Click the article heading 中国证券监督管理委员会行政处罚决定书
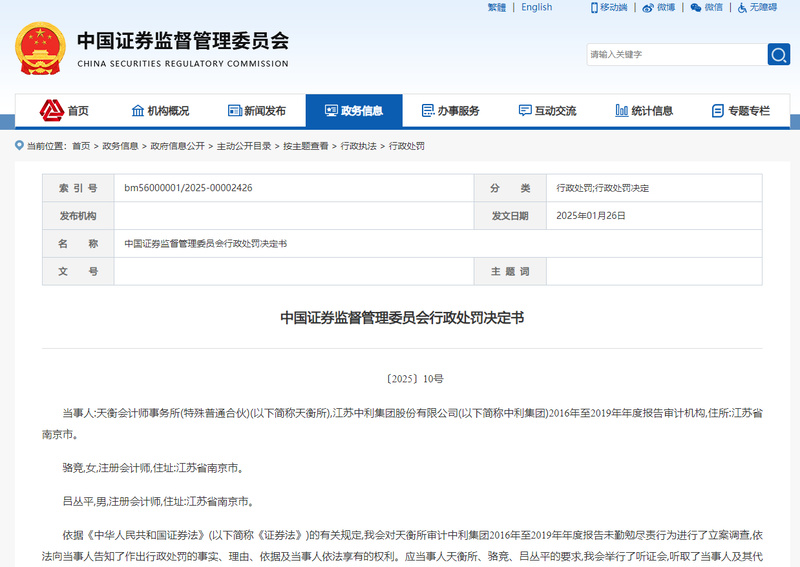 click(402, 318)
